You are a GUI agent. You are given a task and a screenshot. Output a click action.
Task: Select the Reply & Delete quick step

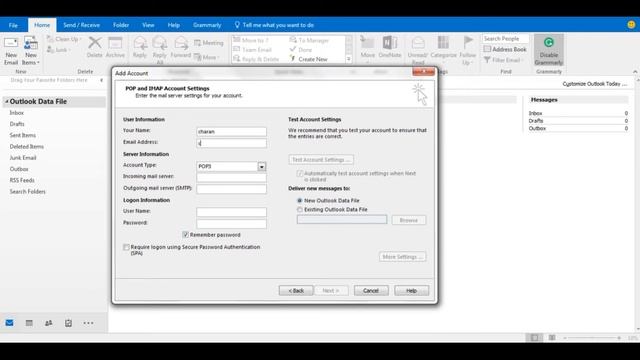pyautogui.click(x=256, y=59)
